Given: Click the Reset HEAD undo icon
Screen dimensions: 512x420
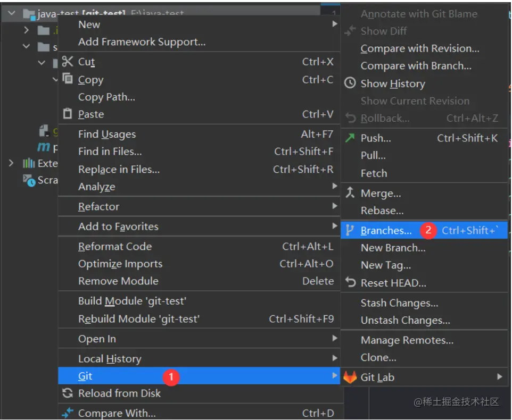Looking at the screenshot, I should point(350,282).
